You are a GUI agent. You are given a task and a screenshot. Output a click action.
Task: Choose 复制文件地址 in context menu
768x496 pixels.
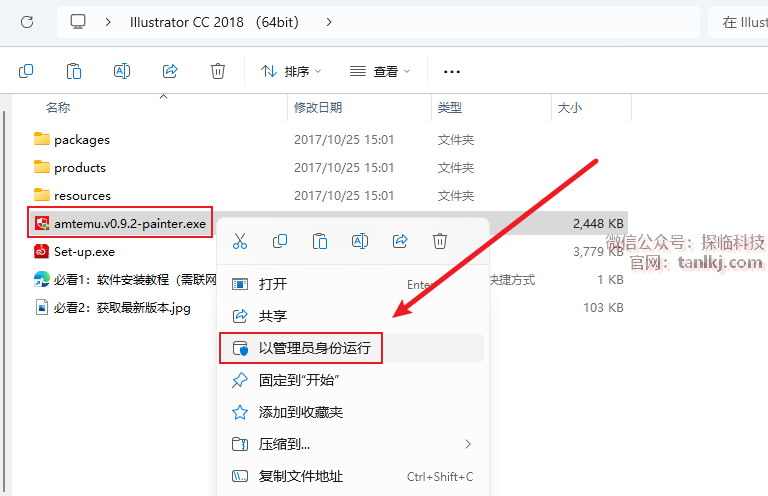coord(352,476)
